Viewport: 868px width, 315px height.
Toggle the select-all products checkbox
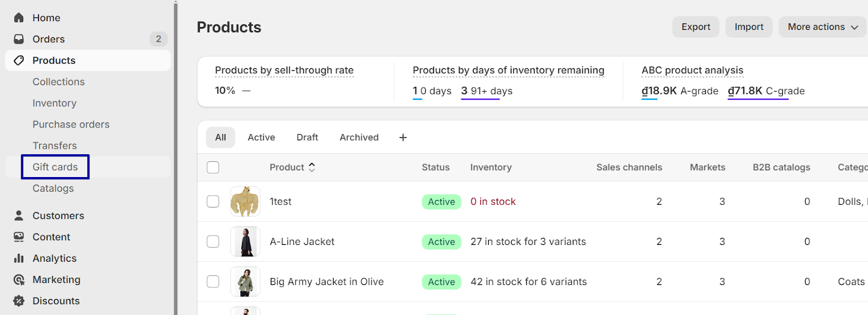point(213,167)
